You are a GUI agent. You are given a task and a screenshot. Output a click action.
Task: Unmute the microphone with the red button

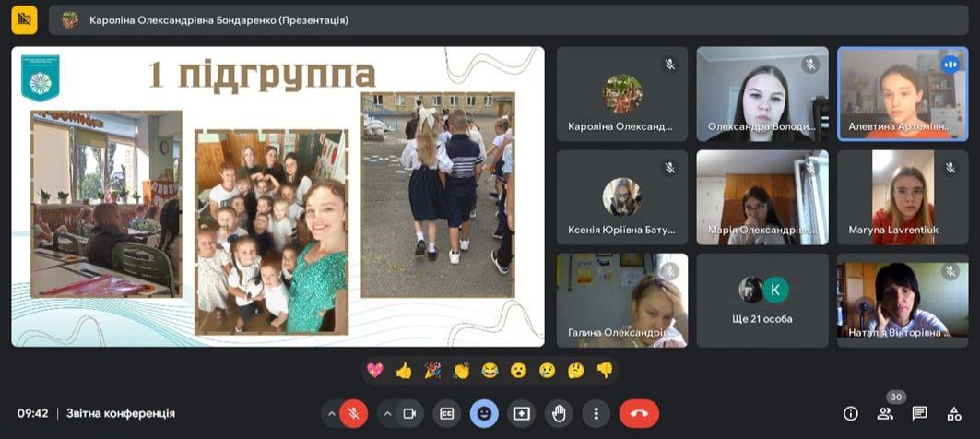[354, 413]
